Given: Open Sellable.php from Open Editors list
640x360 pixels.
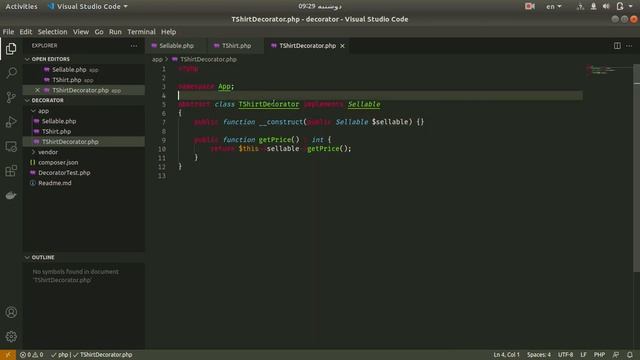Looking at the screenshot, I should 84,70.
